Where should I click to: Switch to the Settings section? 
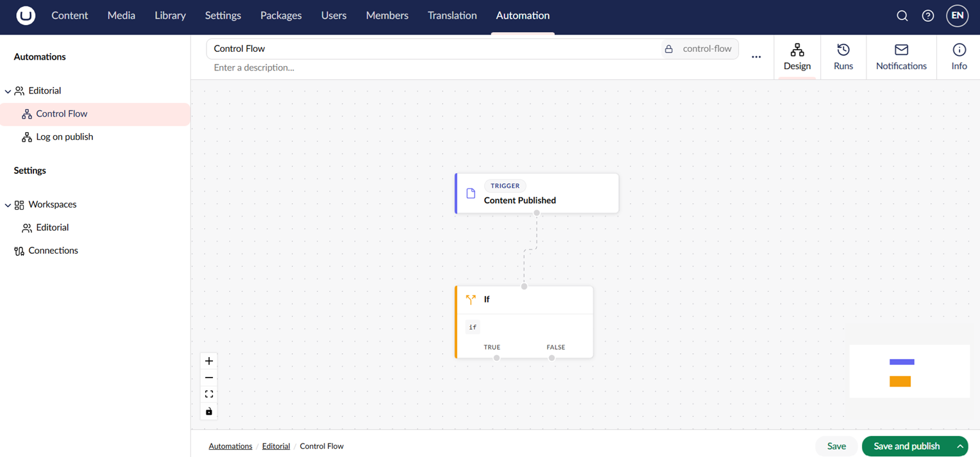(223, 15)
